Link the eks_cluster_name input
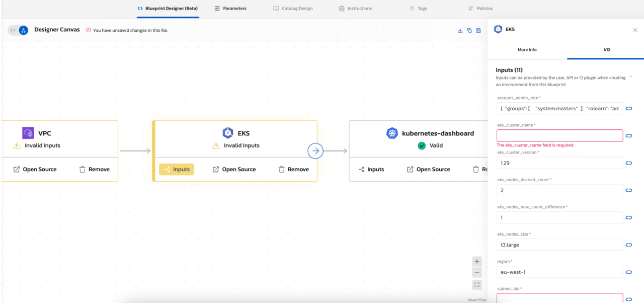Viewport: 644px width, 303px height. click(629, 135)
